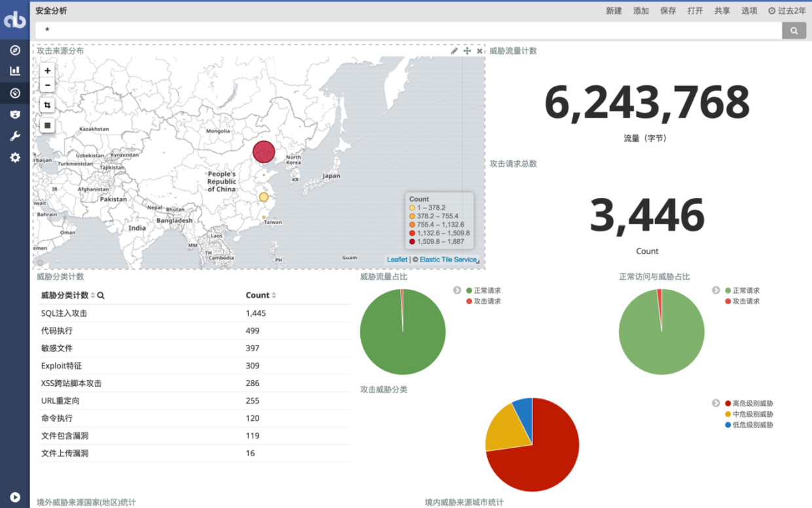Click the search magnifier button in query bar

coord(794,30)
